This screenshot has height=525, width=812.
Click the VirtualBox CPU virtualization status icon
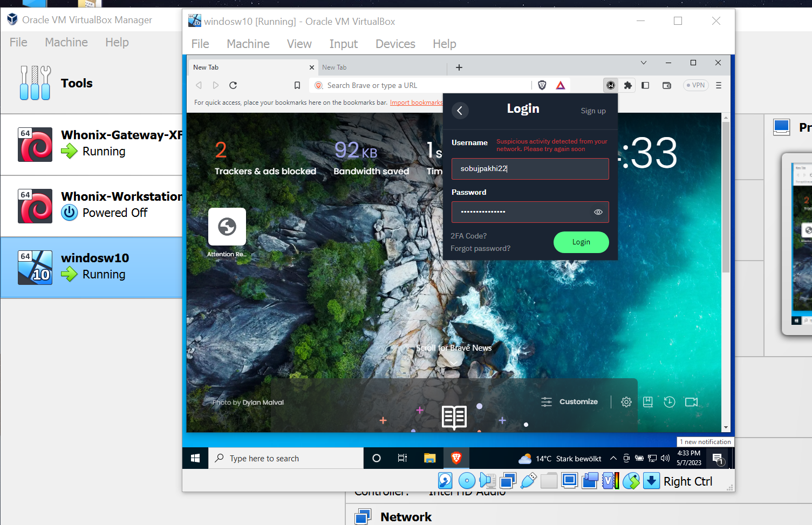coord(610,480)
